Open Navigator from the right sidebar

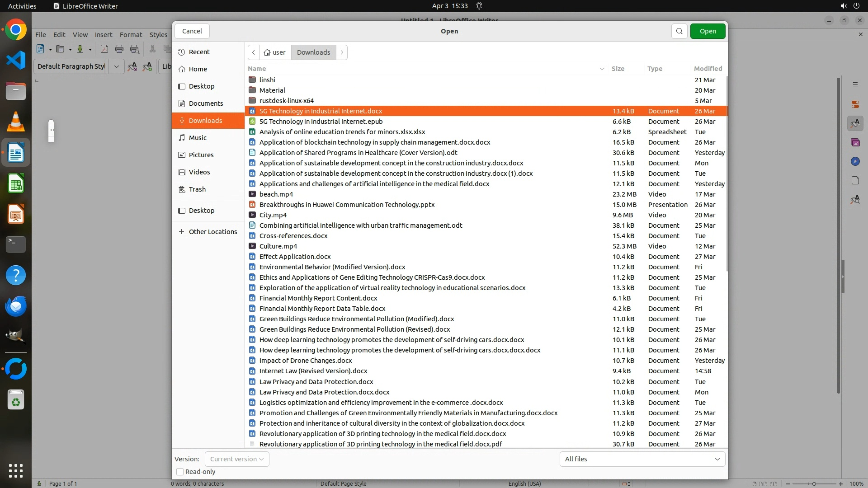coord(855,161)
